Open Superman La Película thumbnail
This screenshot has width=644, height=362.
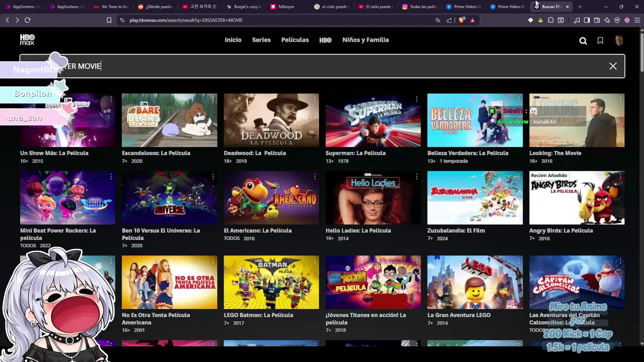coord(373,120)
